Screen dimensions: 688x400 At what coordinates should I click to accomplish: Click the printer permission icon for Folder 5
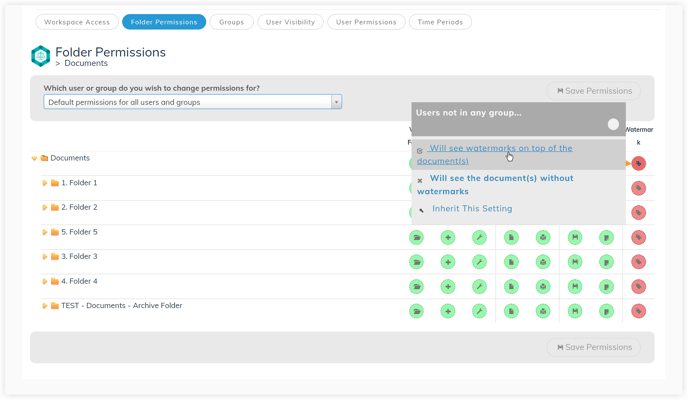pos(543,238)
